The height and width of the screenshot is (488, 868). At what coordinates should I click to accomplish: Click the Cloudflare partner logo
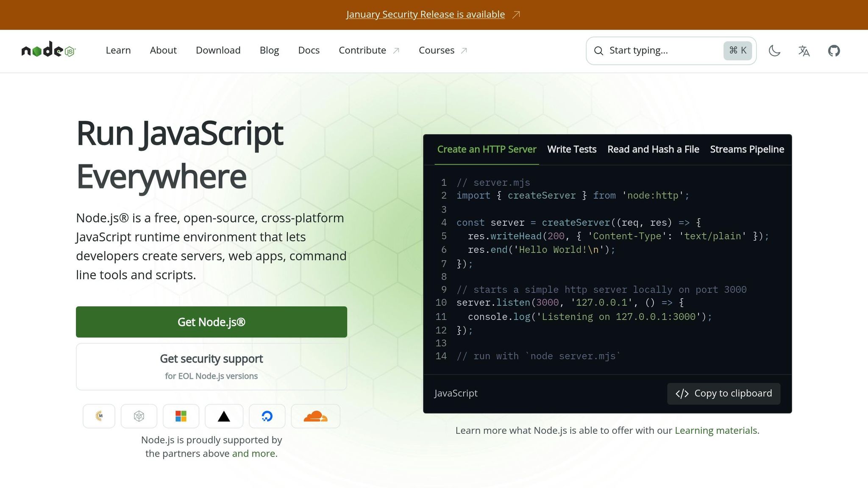coord(315,416)
